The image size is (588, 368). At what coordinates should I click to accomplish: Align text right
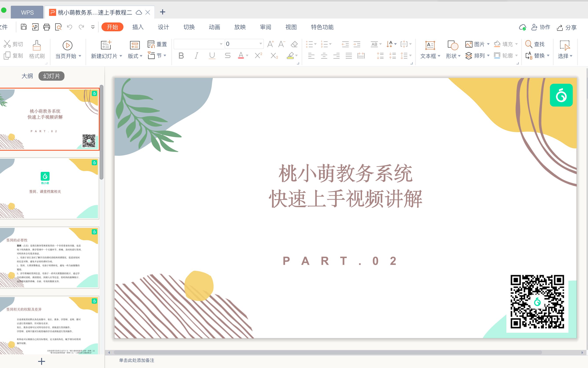336,56
